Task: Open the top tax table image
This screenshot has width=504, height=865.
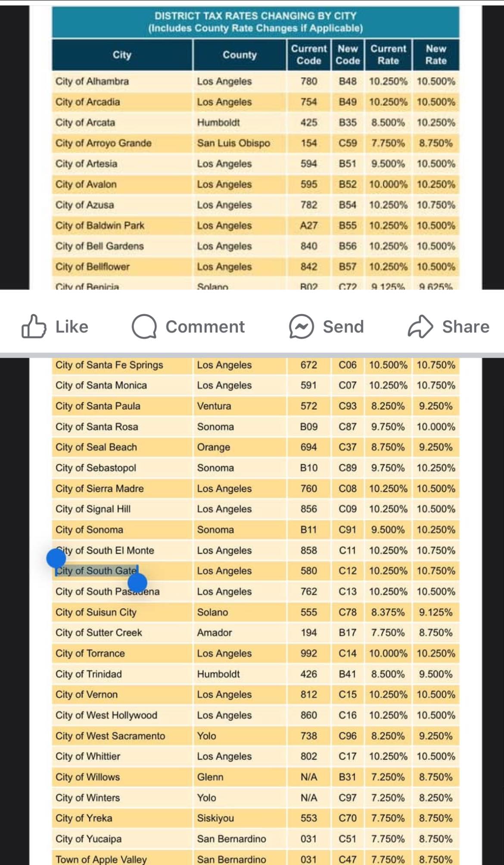Action: click(x=255, y=147)
